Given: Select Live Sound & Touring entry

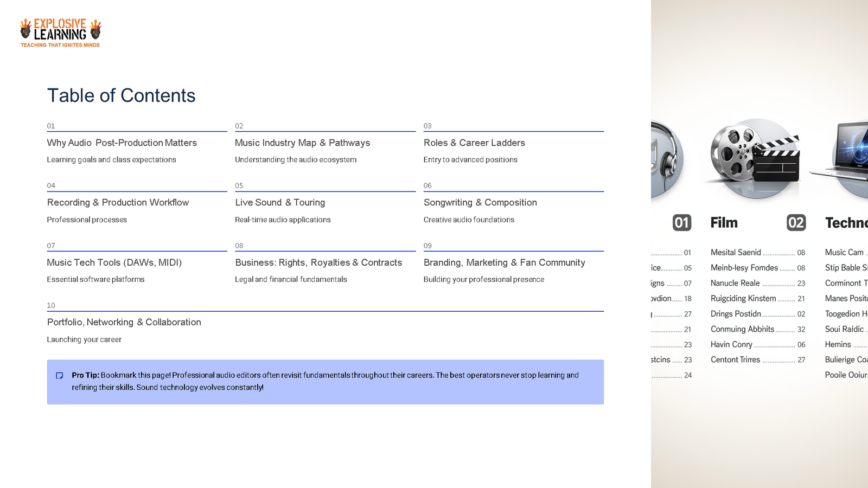Looking at the screenshot, I should tap(280, 202).
